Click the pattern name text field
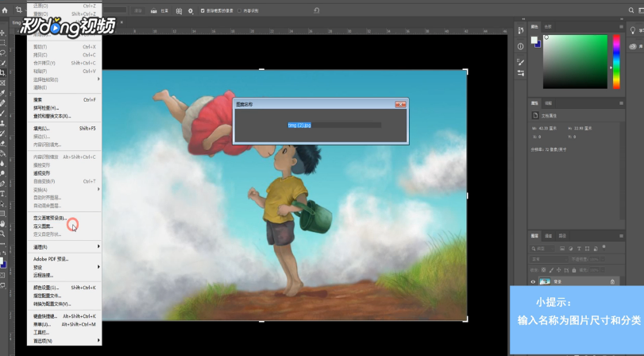This screenshot has width=644, height=356. (334, 125)
